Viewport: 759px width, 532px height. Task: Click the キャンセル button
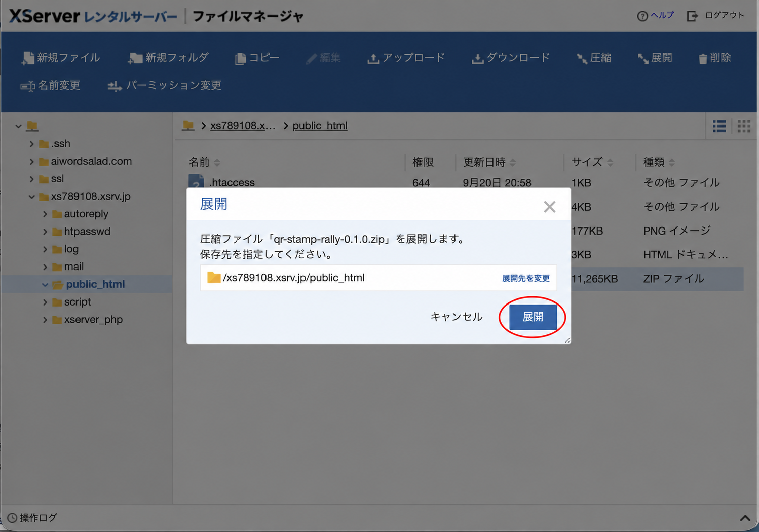pos(456,317)
